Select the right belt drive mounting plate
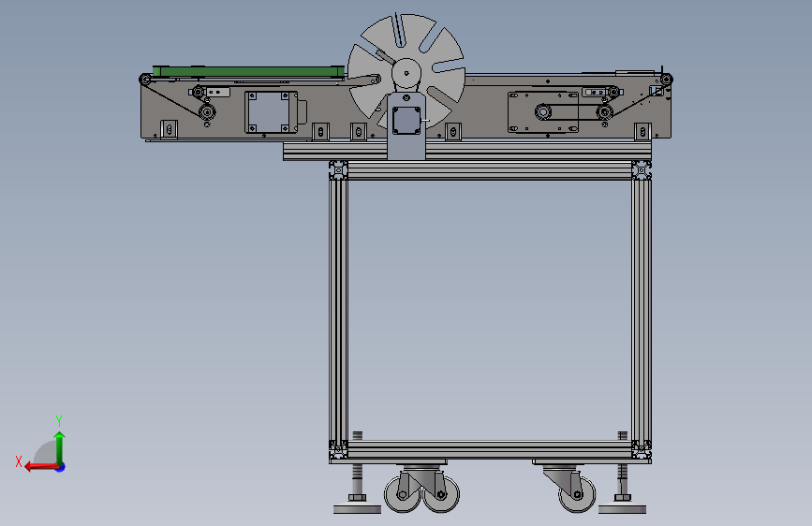The width and height of the screenshot is (812, 526). (x=543, y=111)
